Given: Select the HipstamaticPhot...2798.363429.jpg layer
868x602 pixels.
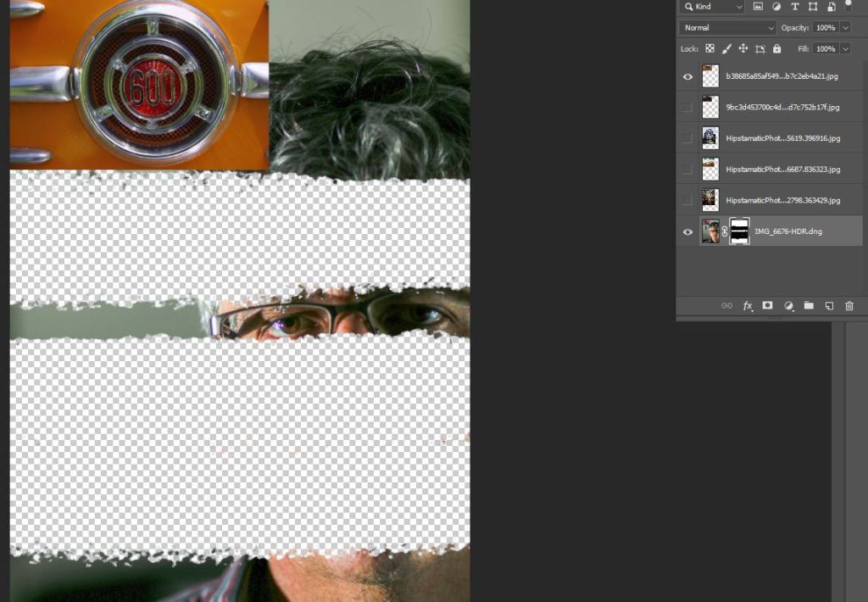Looking at the screenshot, I should tap(782, 200).
